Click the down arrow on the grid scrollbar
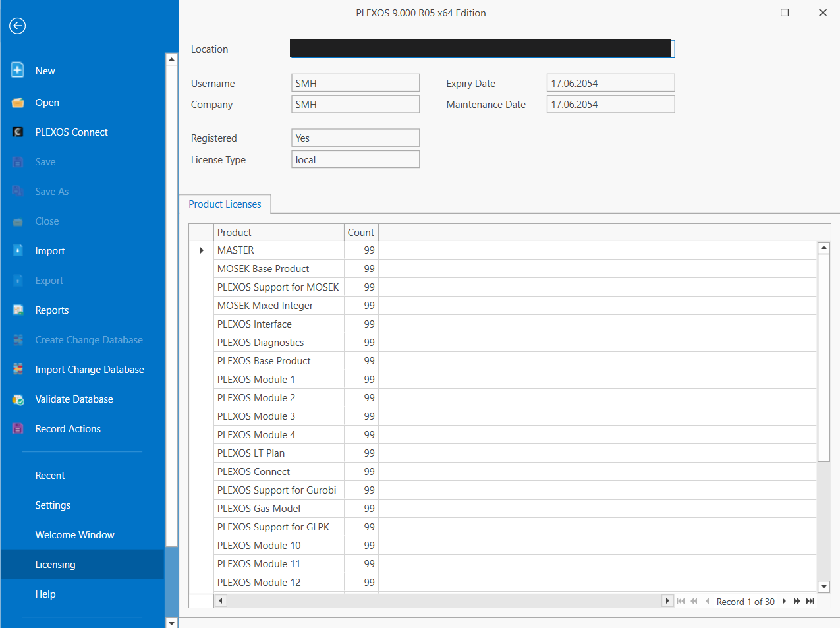Viewport: 840px width, 628px height. click(823, 586)
